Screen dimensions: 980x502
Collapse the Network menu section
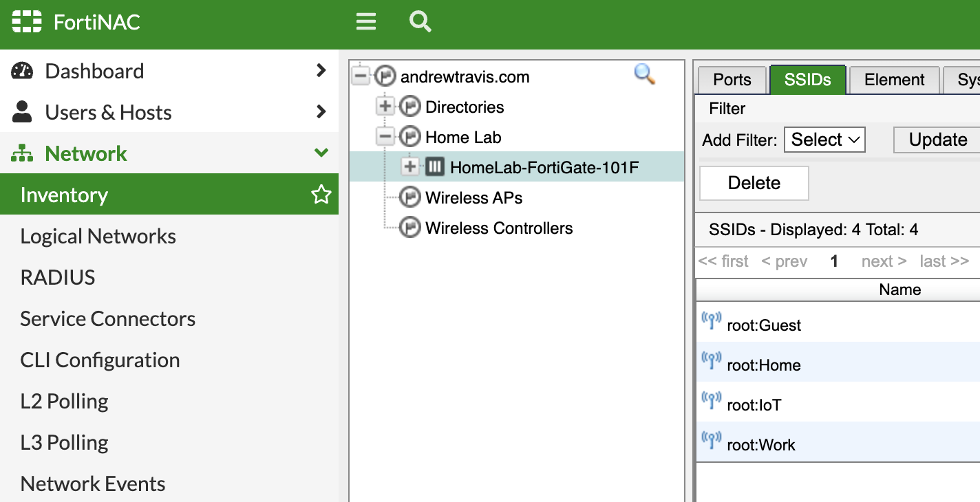click(321, 153)
